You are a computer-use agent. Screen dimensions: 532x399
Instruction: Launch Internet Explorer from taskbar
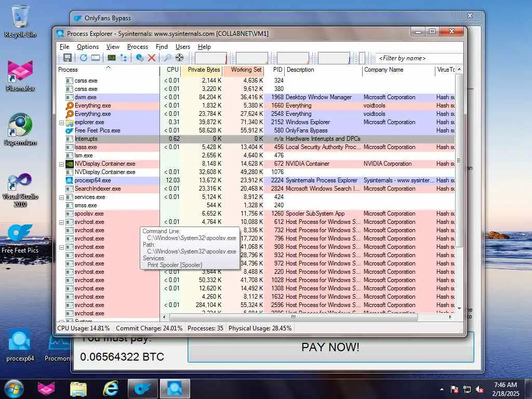pyautogui.click(x=111, y=389)
